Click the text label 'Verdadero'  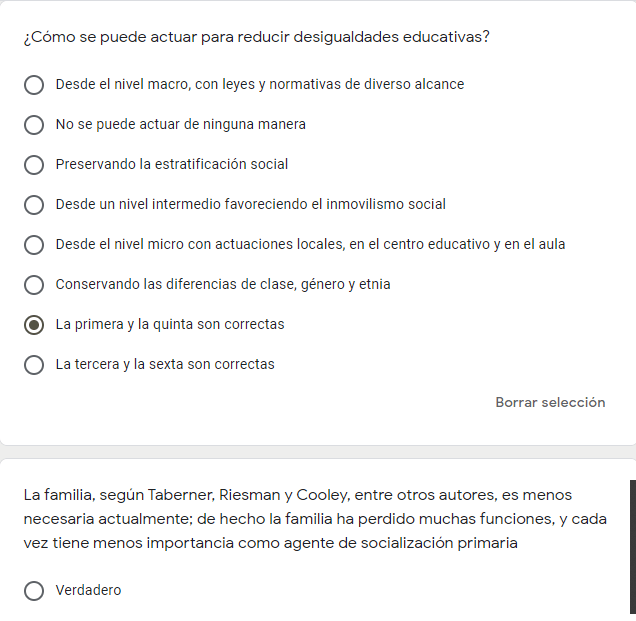point(88,591)
